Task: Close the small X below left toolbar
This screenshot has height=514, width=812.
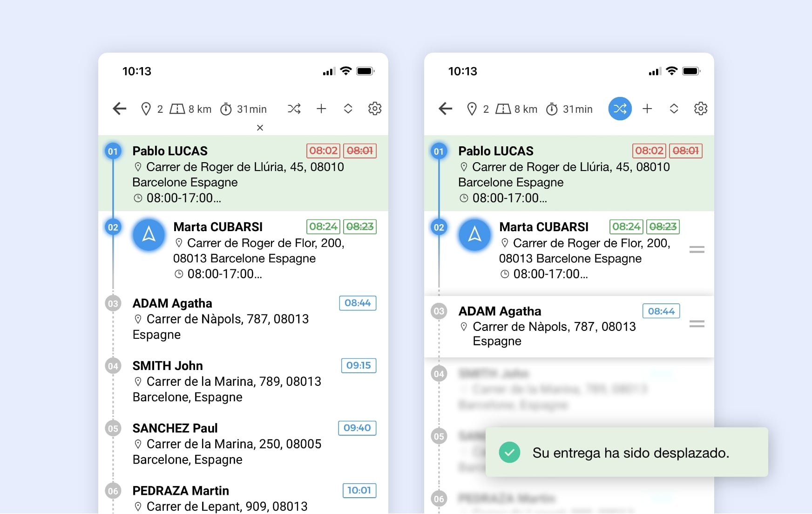Action: 260,128
